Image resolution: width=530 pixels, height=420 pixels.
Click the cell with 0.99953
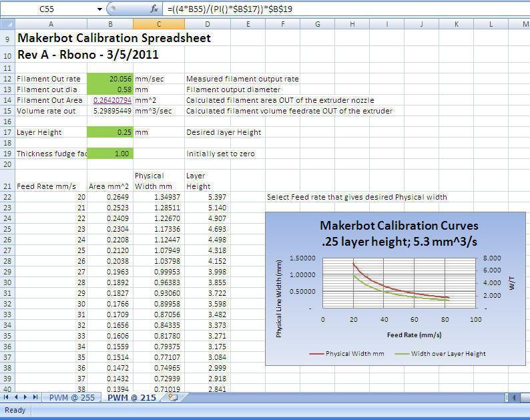[x=159, y=272]
